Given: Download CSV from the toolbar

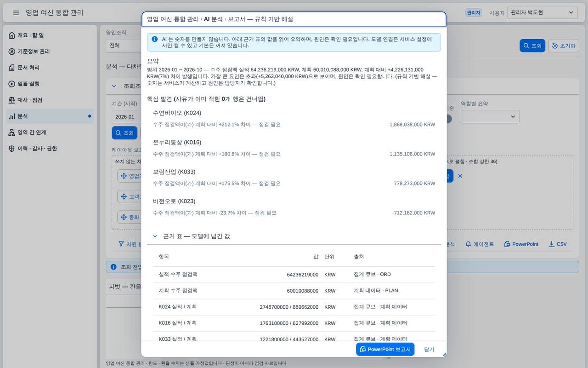Looking at the screenshot, I should [x=558, y=244].
